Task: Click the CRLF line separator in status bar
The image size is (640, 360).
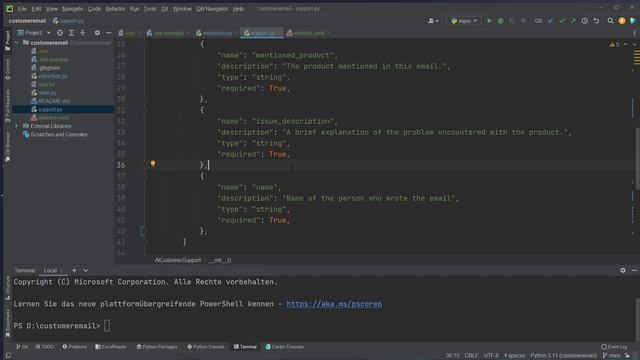Action: 471,356
